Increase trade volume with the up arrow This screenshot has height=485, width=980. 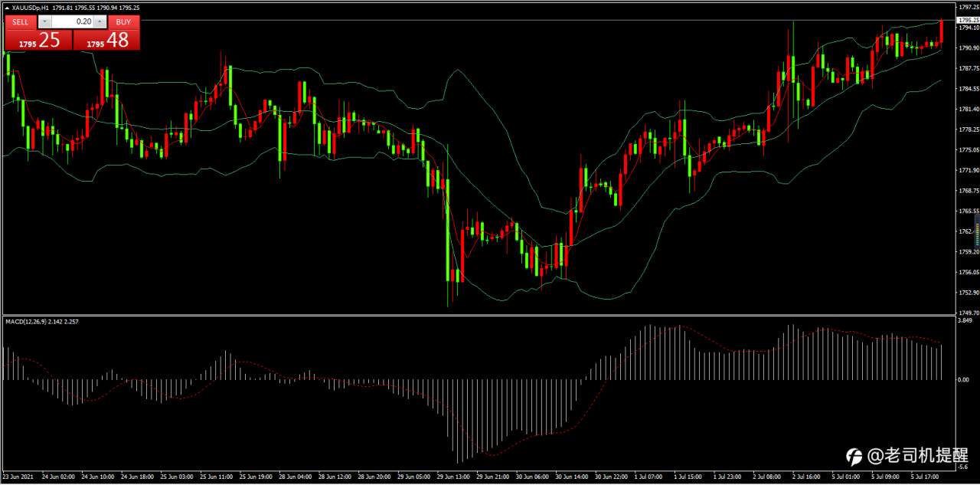100,22
